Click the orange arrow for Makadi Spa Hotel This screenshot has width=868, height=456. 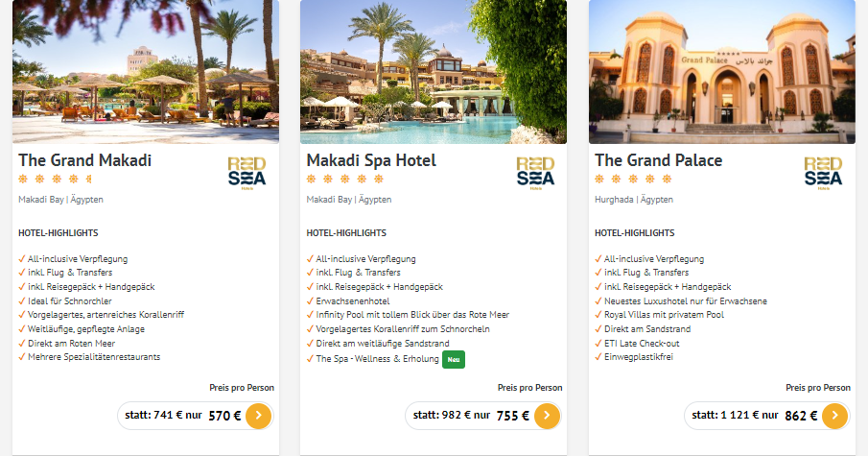[547, 416]
